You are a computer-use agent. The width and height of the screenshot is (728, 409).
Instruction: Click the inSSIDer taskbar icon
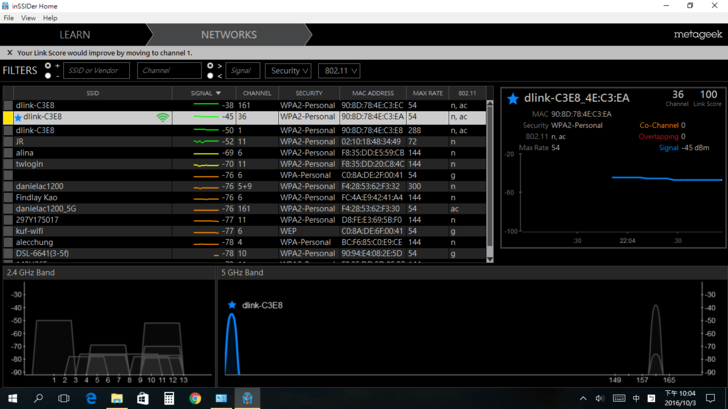coord(247,398)
